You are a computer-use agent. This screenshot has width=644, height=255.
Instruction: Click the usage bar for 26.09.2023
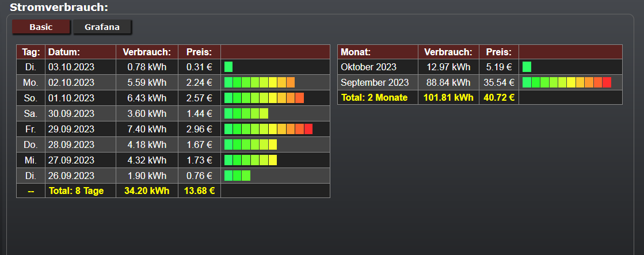[x=237, y=176]
